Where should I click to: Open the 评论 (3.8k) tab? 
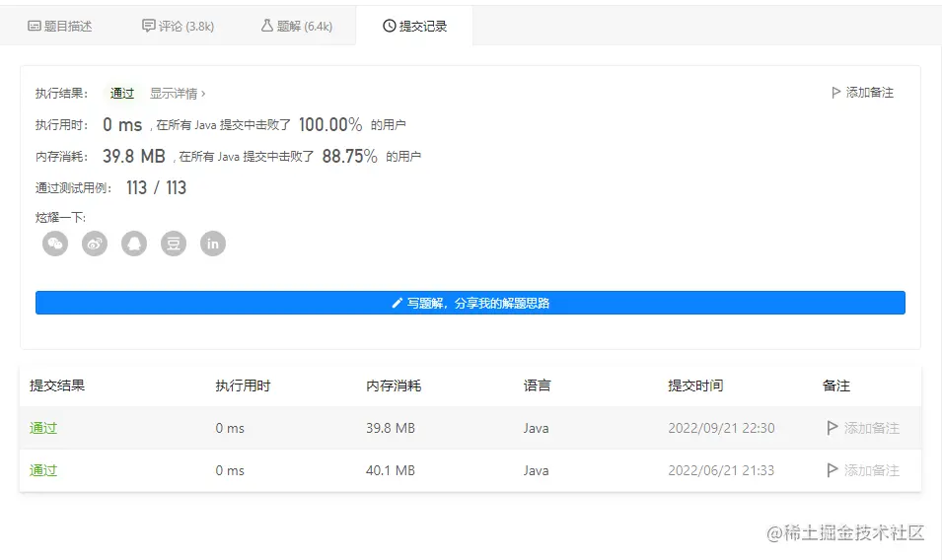(178, 26)
